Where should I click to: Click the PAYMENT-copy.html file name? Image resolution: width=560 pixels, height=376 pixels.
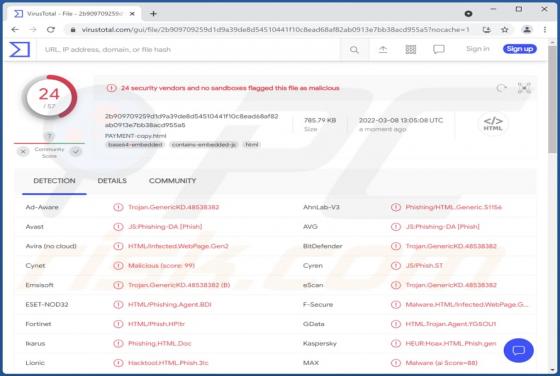(x=135, y=136)
